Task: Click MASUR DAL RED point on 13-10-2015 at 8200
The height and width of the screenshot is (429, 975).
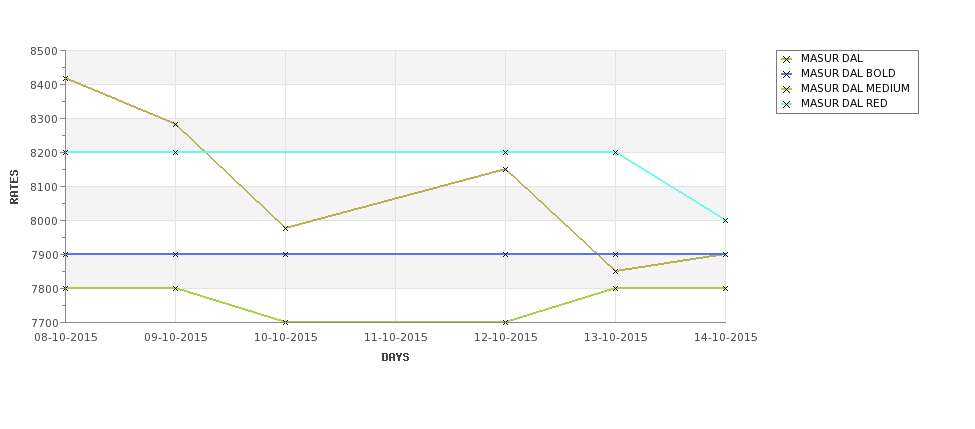Action: (616, 152)
